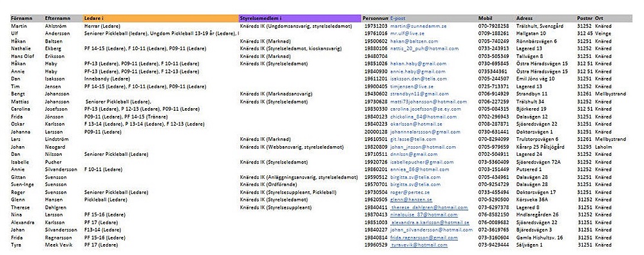Screen dimensions: 644x255
Task: Open the tyravevik@hotmail.com link
Action: tap(419, 245)
